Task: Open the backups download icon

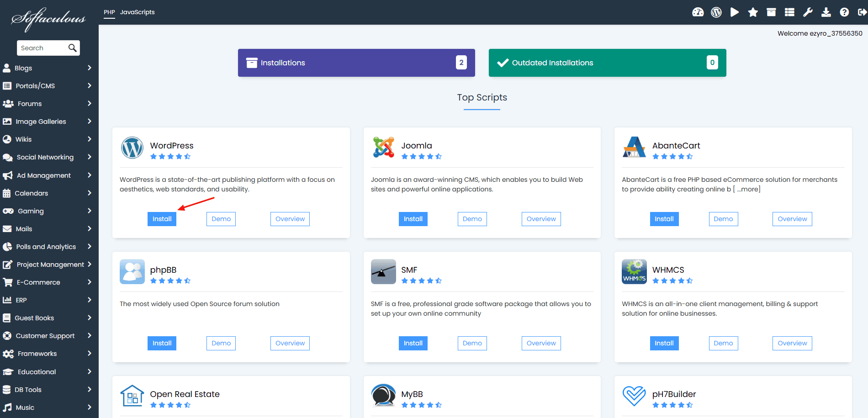Action: 826,12
